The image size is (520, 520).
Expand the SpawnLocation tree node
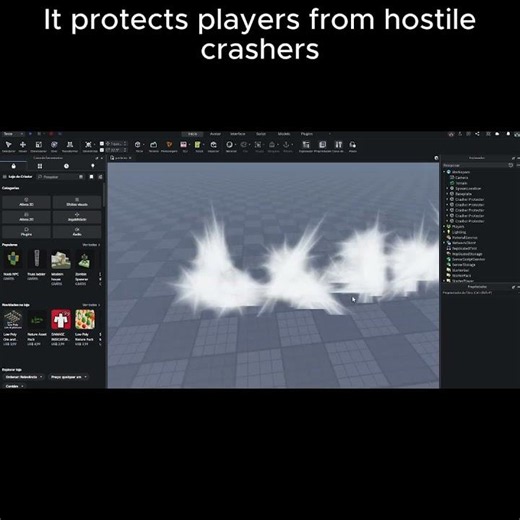[x=447, y=188]
